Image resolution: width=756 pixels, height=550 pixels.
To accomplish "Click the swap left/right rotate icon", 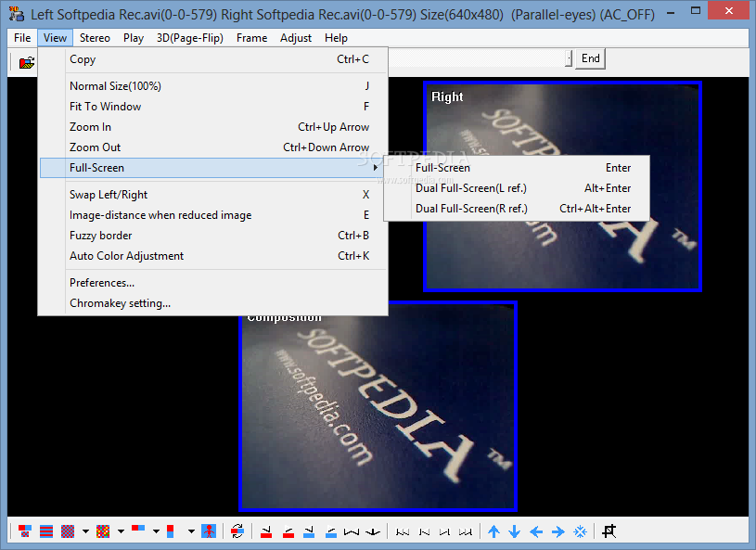I will pos(237,531).
